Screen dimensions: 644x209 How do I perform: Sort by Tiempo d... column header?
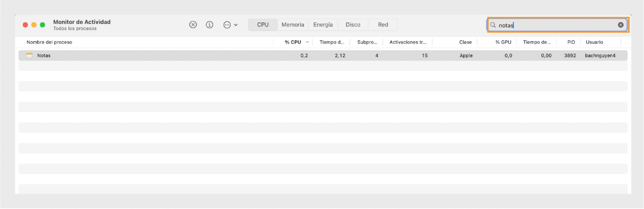coord(332,42)
